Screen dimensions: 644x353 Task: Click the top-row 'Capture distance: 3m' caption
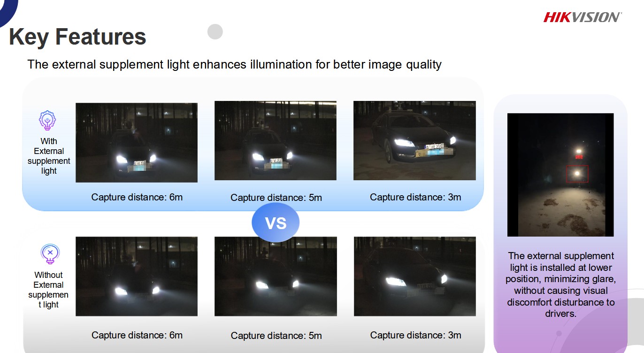click(x=415, y=197)
